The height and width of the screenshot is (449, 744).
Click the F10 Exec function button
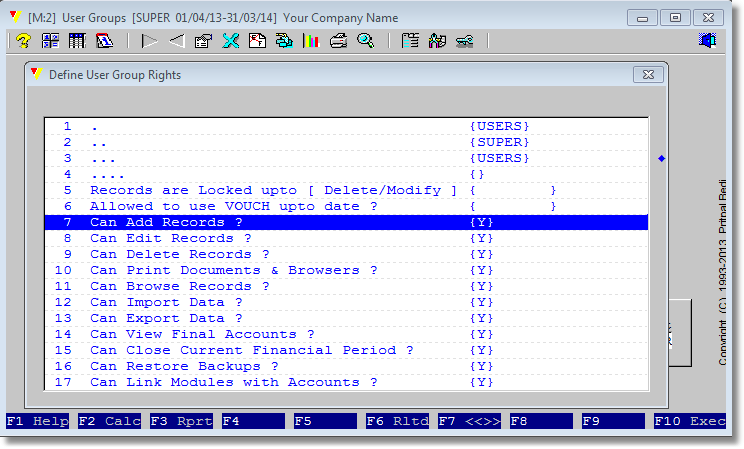click(689, 421)
